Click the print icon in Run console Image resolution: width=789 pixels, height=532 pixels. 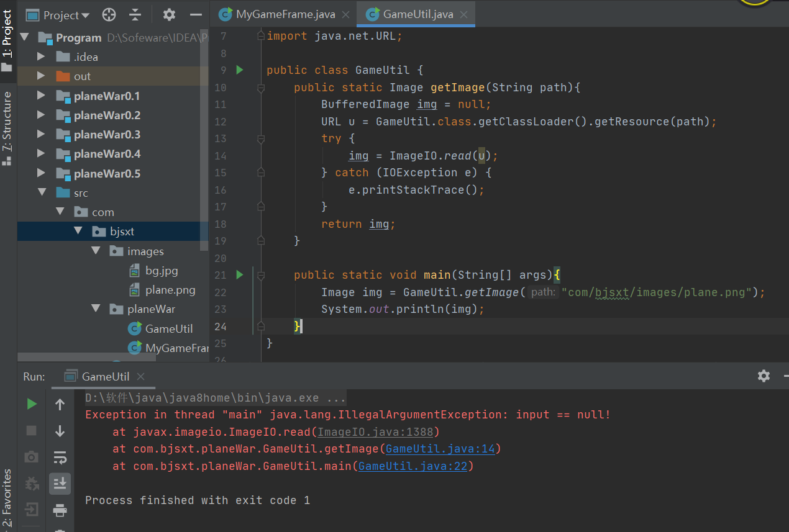coord(60,510)
